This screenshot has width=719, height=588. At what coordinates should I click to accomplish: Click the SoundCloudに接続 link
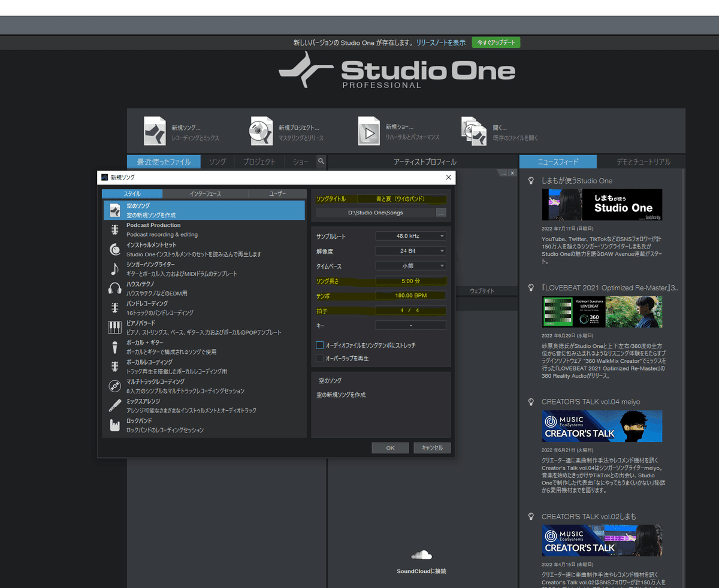click(x=421, y=571)
